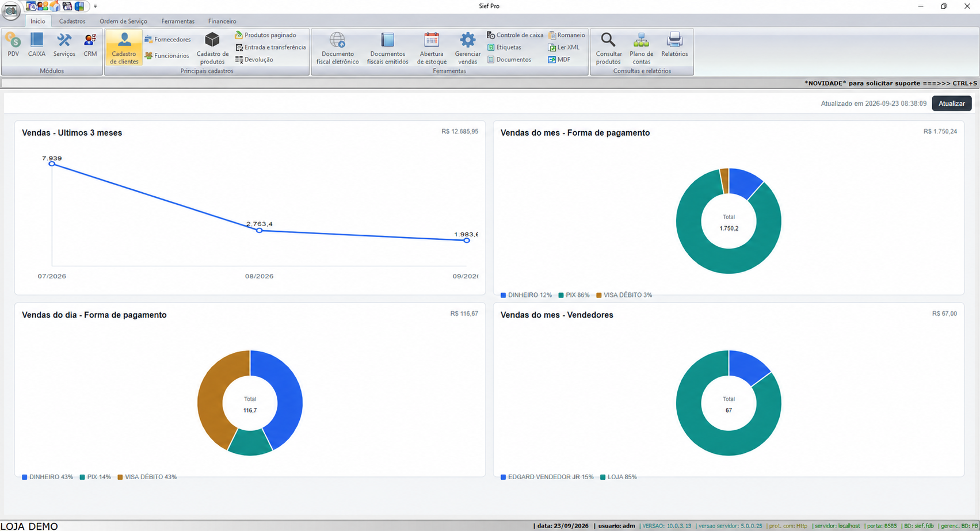Toggle LOJA 85% legend entry
Image resolution: width=980 pixels, height=531 pixels.
pos(618,477)
